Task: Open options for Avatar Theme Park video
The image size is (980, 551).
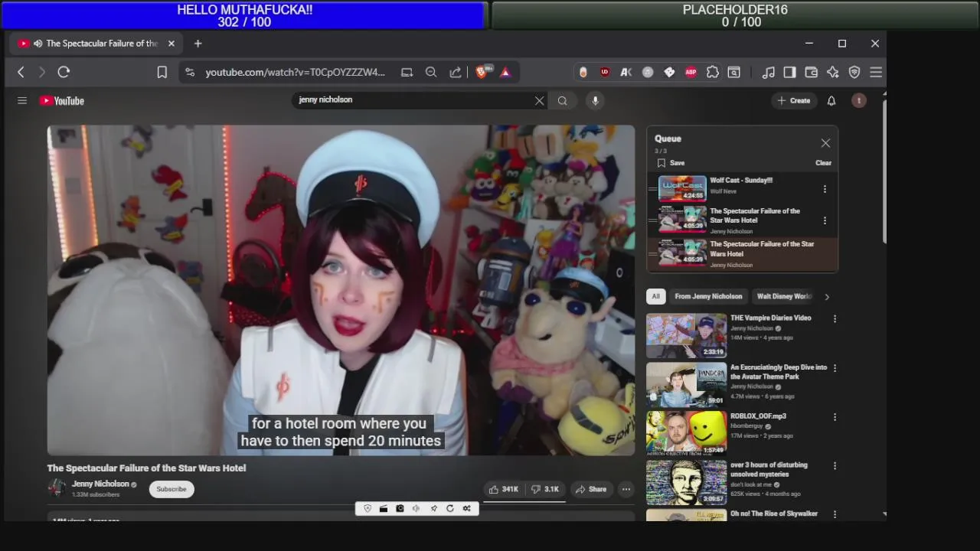Action: coord(835,368)
